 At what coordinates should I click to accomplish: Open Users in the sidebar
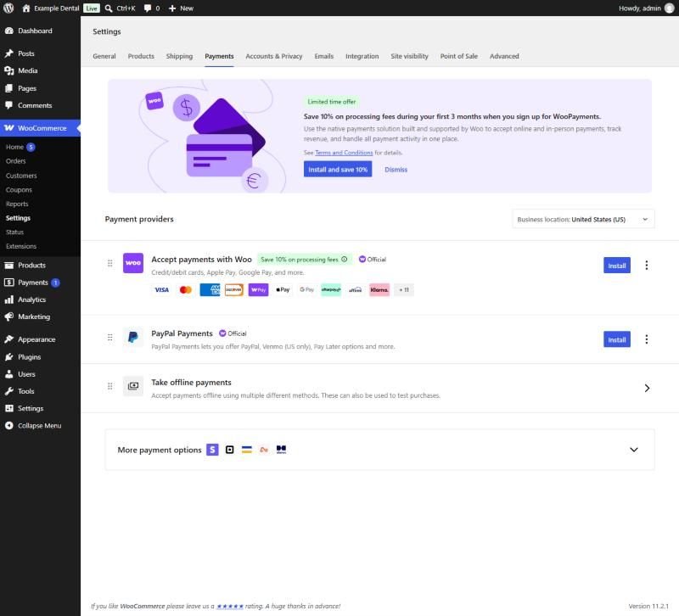coord(40,374)
